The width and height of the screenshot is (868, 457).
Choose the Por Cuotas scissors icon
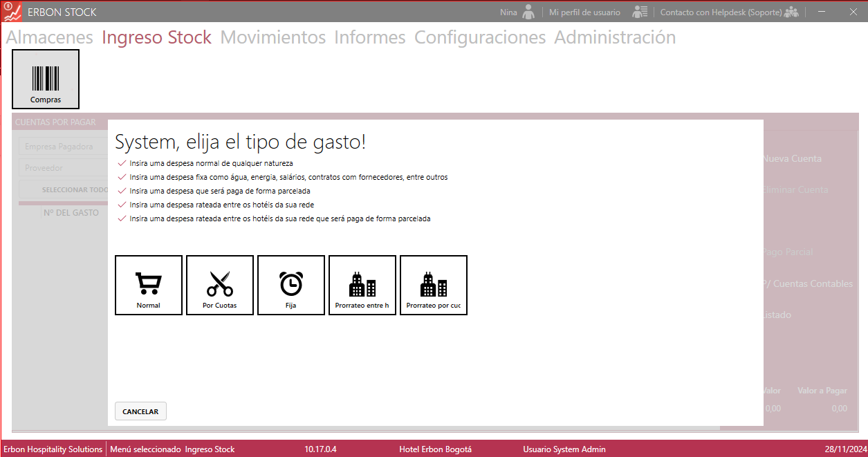tap(220, 284)
